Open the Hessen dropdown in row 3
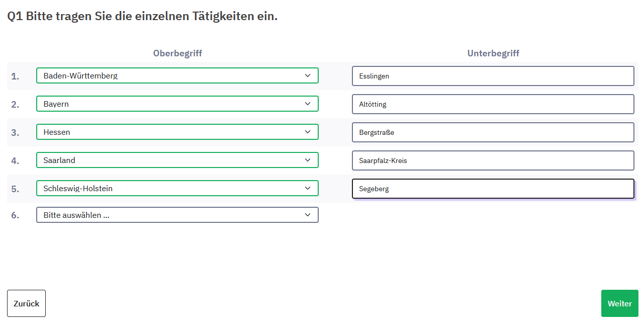This screenshot has width=644, height=327. pos(177,132)
